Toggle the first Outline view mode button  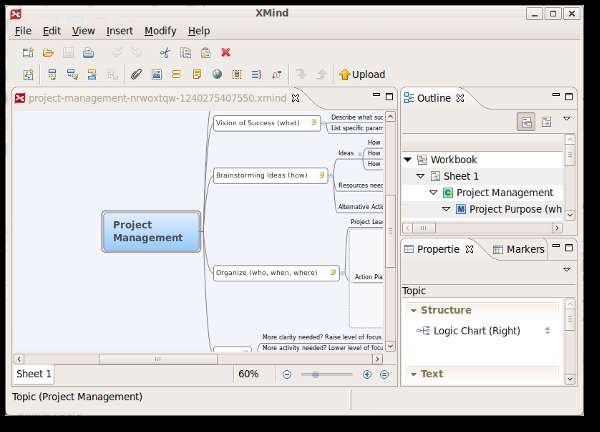525,121
